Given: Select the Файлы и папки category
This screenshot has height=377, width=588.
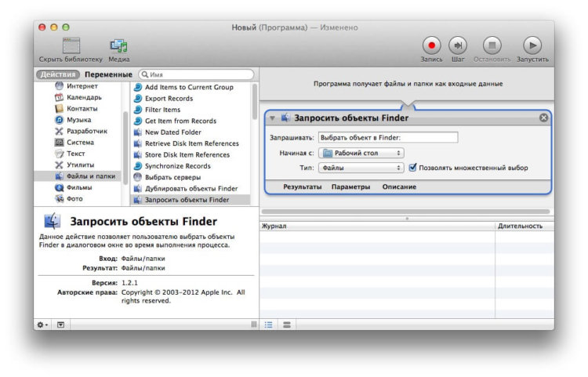Looking at the screenshot, I should [78, 176].
